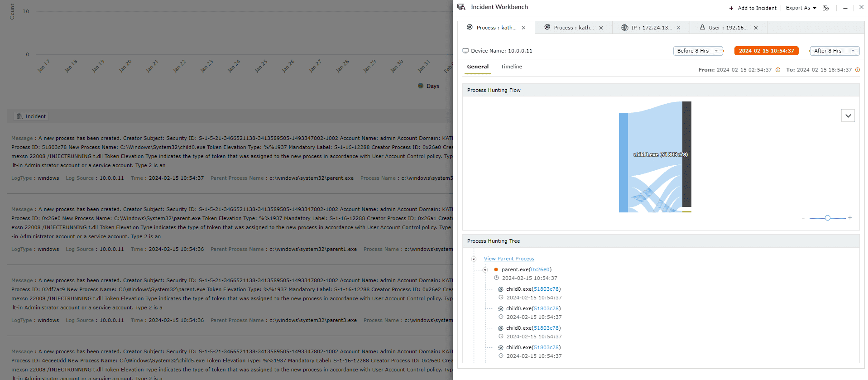868x380 pixels.
Task: Open the report schedule icon beside Export As
Action: pos(825,8)
